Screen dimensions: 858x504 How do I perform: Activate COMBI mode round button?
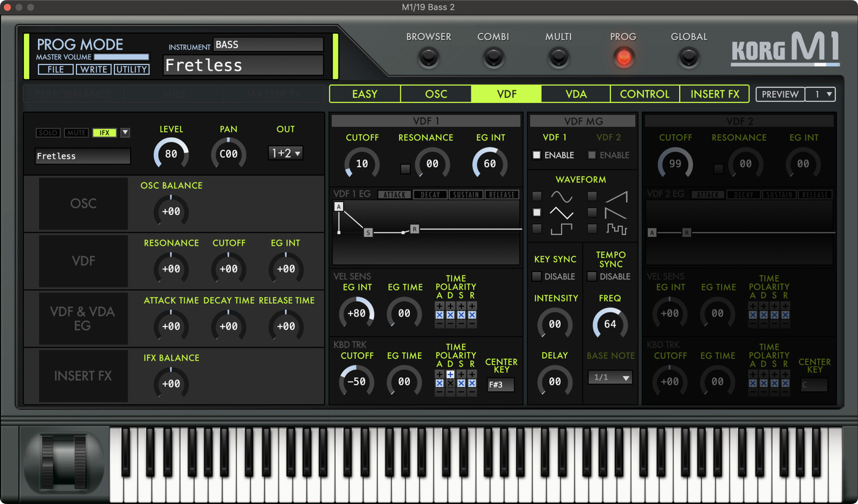coord(493,58)
